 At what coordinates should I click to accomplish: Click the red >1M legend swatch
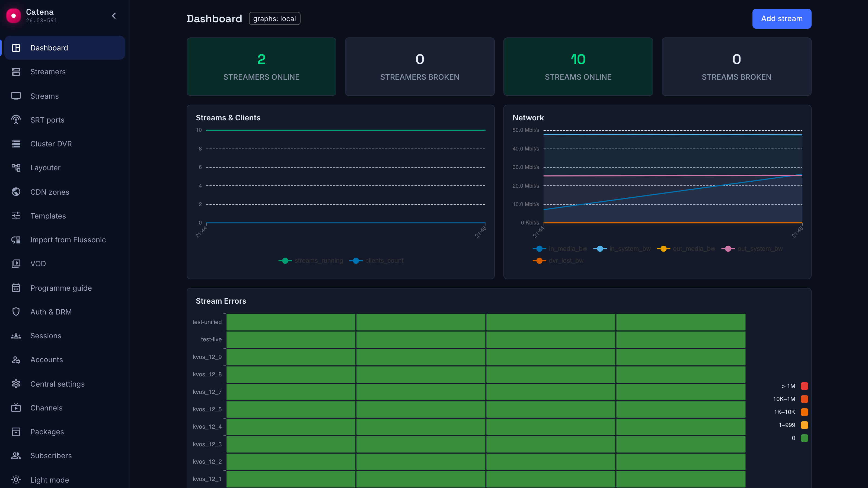(804, 386)
